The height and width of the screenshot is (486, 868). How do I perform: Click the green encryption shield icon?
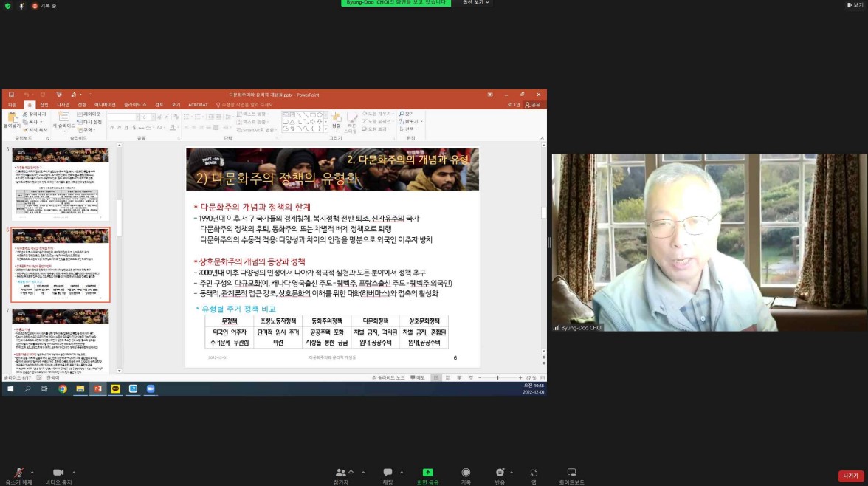(x=7, y=6)
